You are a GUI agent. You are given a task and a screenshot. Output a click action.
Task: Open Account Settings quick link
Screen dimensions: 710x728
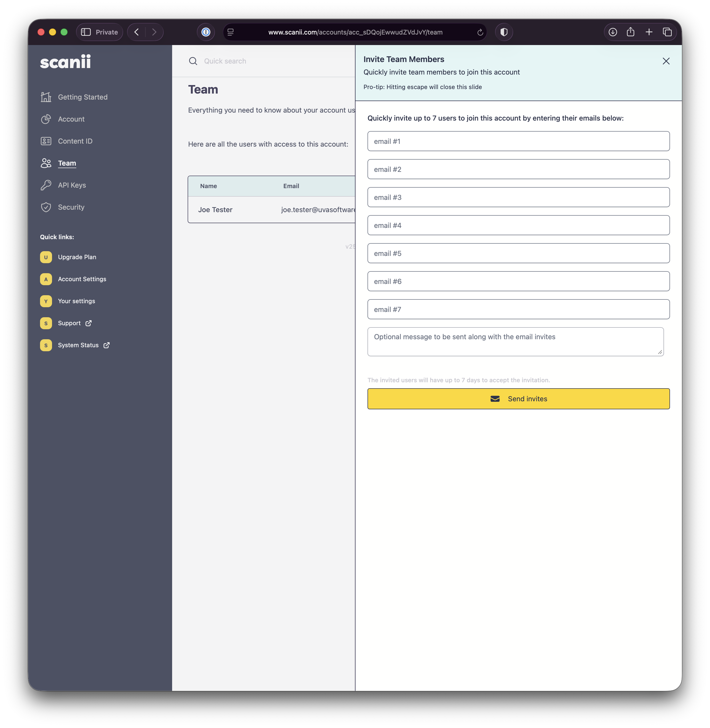pos(82,279)
